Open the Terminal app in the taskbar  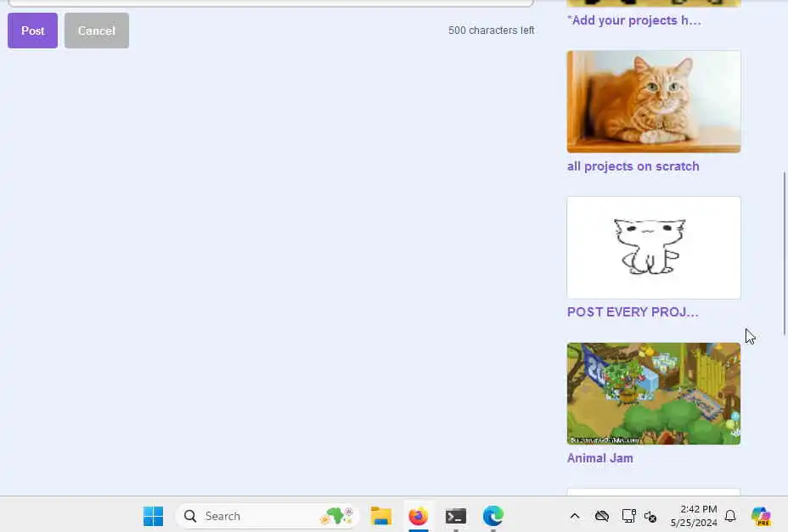(x=456, y=516)
